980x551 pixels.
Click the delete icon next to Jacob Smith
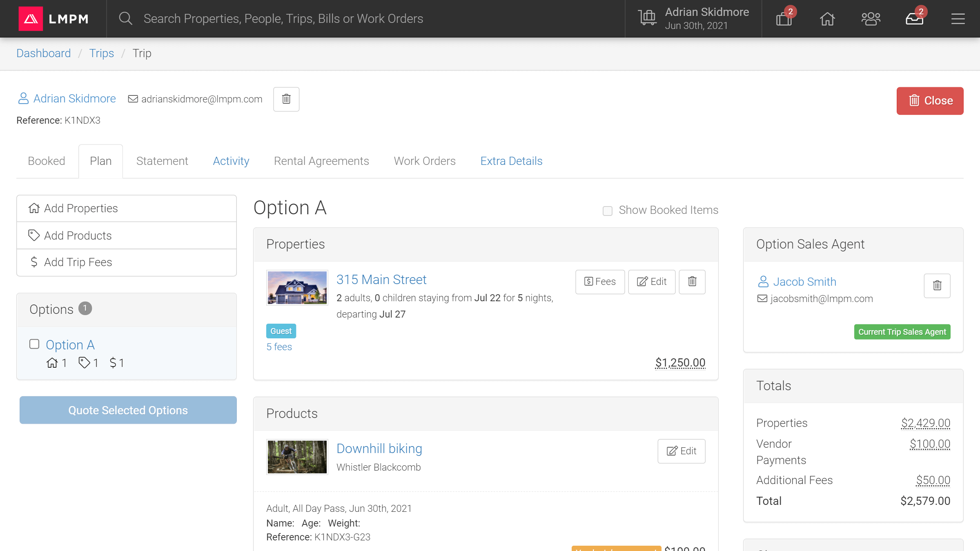(x=937, y=285)
